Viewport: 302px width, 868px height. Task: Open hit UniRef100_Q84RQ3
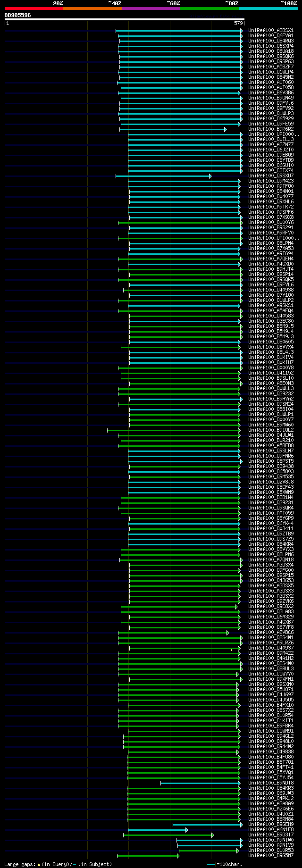pyautogui.click(x=271, y=41)
